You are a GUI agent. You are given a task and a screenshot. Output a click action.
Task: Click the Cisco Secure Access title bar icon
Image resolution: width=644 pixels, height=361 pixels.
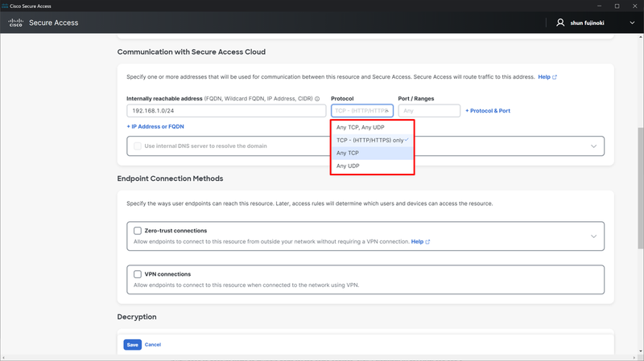coord(5,6)
